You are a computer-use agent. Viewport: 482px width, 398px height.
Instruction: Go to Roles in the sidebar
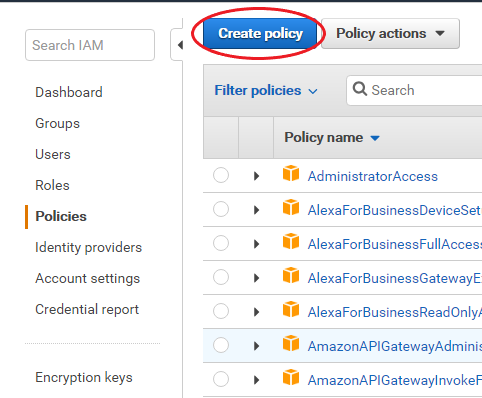52,185
